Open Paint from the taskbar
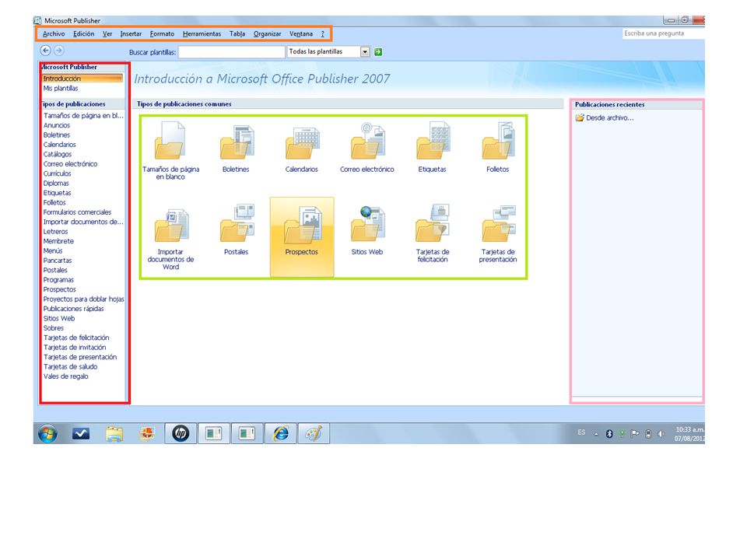The width and height of the screenshot is (747, 560). (x=314, y=433)
